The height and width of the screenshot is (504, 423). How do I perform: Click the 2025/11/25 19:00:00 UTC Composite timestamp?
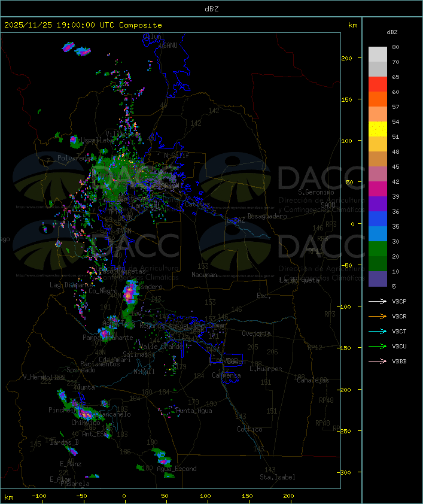coord(83,25)
